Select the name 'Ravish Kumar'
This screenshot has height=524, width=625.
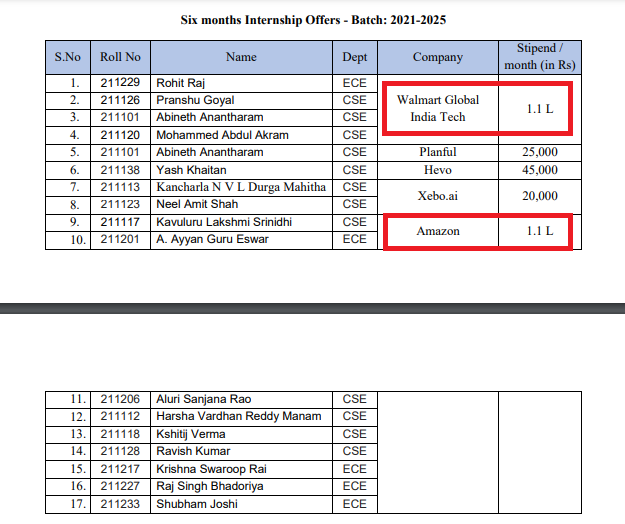point(193,451)
